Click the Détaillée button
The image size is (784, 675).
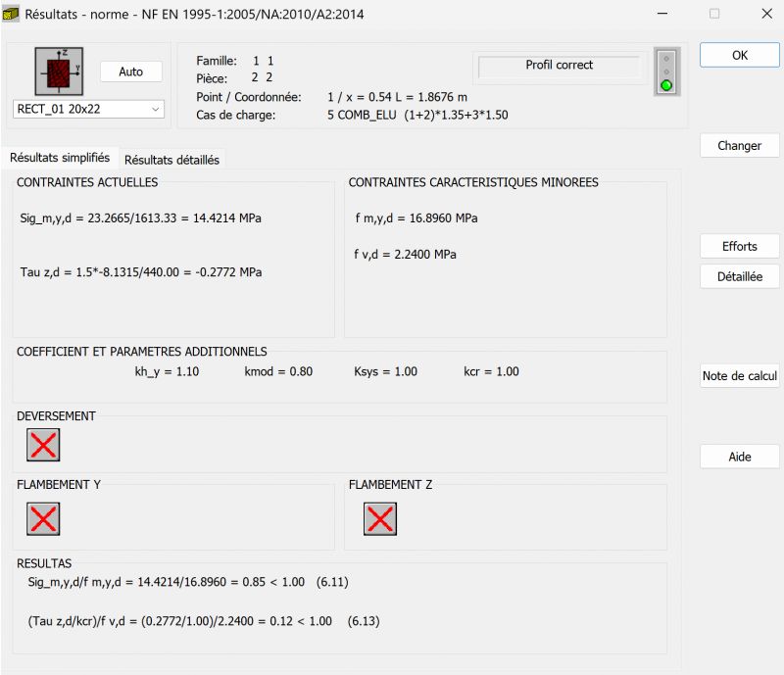(740, 276)
